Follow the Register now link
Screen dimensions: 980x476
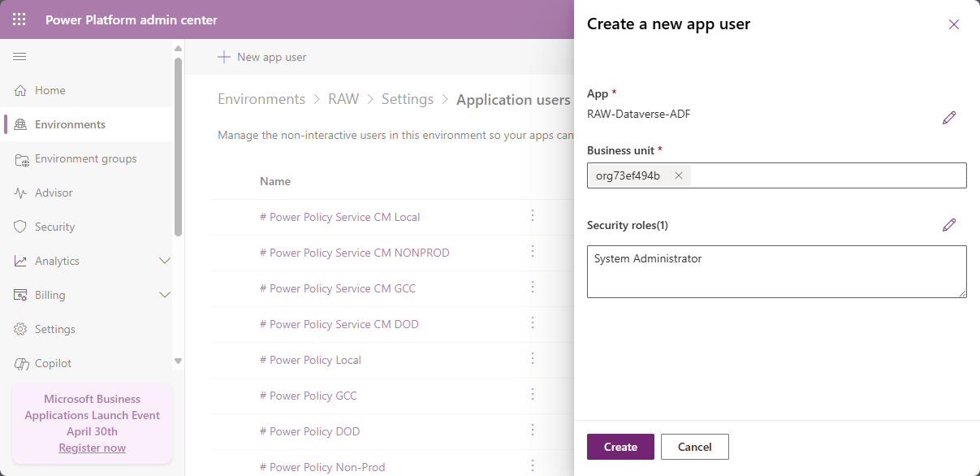pyautogui.click(x=93, y=448)
